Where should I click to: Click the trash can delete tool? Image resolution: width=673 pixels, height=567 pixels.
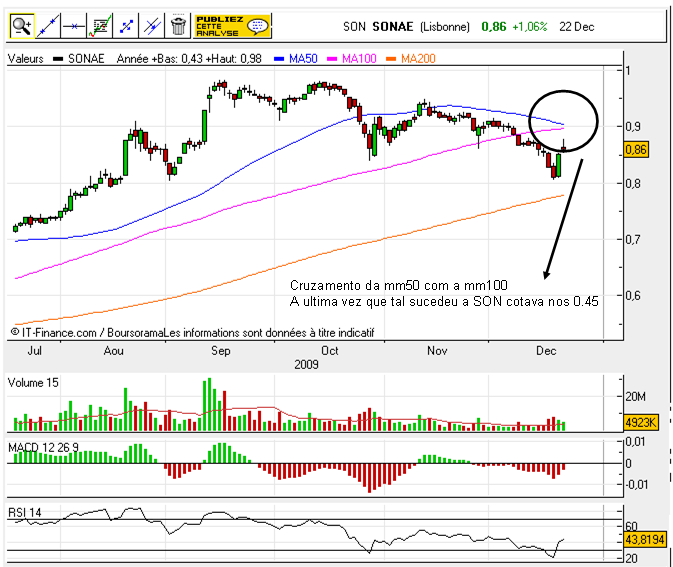pos(178,26)
